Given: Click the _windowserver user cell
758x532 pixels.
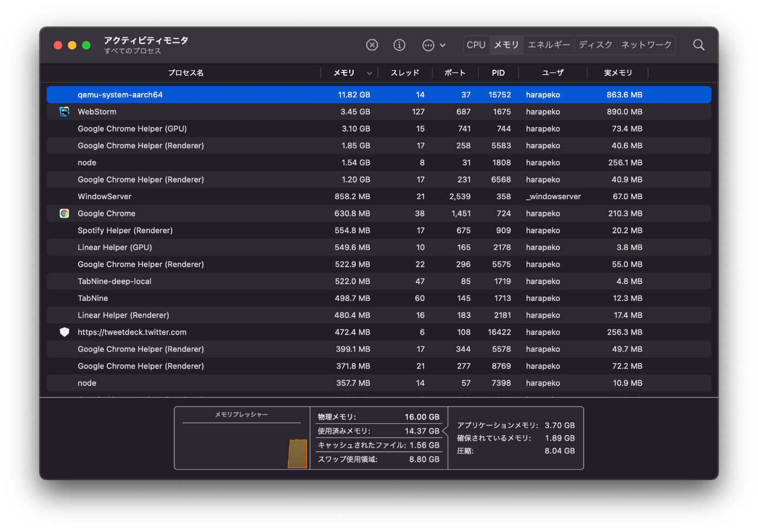Looking at the screenshot, I should tap(553, 196).
